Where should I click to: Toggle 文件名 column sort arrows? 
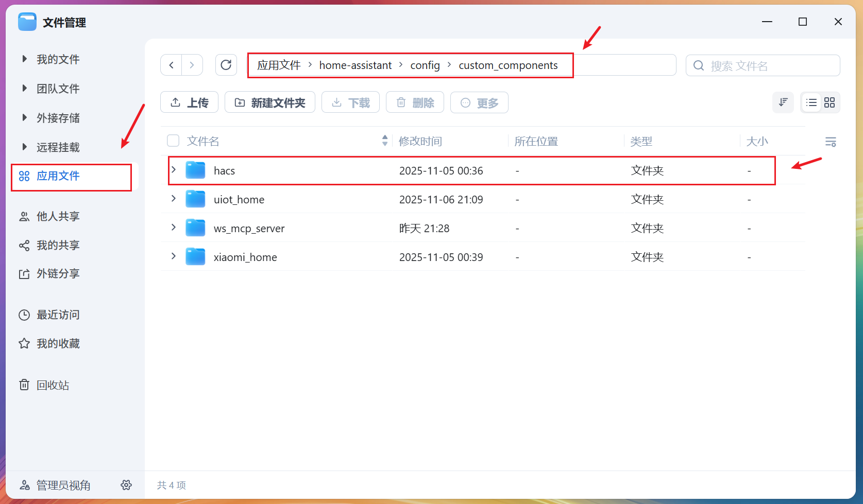385,141
